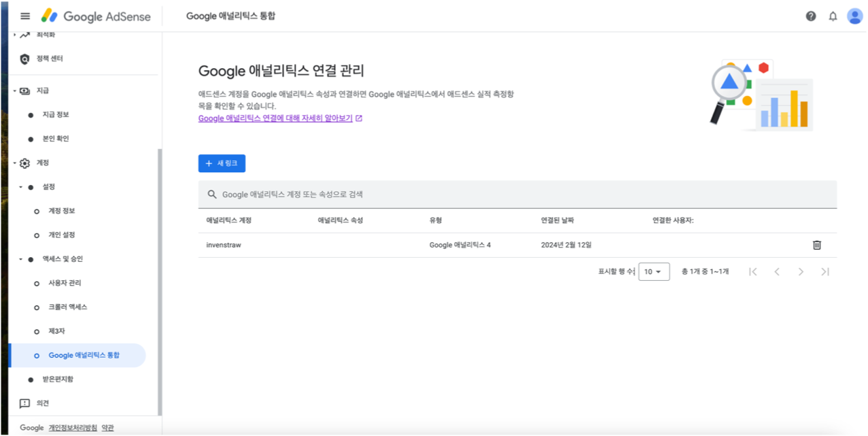Open 의견 in sidebar
The height and width of the screenshot is (436, 868).
(43, 403)
